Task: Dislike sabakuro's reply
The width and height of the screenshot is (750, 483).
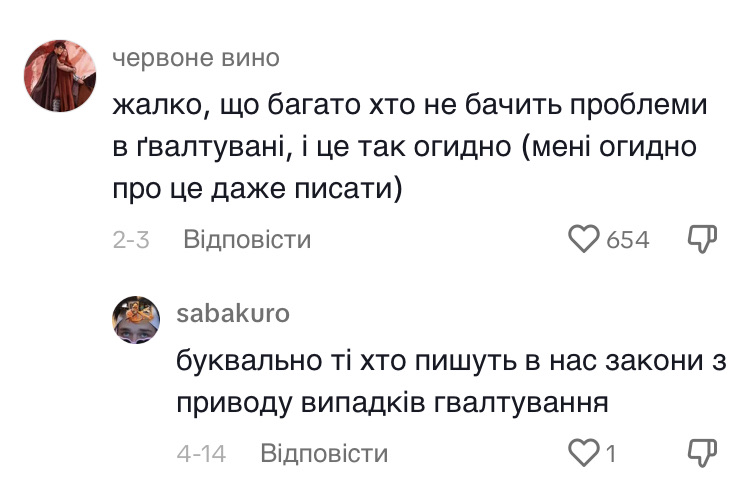Action: tap(704, 454)
